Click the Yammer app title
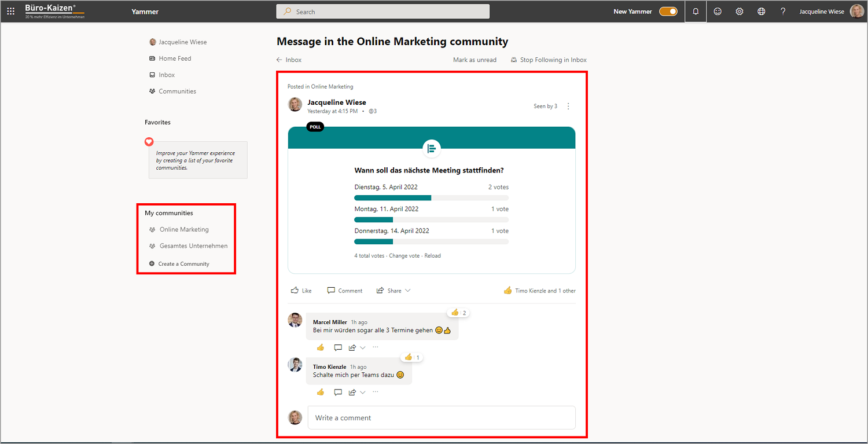Image resolution: width=868 pixels, height=444 pixels. point(145,12)
